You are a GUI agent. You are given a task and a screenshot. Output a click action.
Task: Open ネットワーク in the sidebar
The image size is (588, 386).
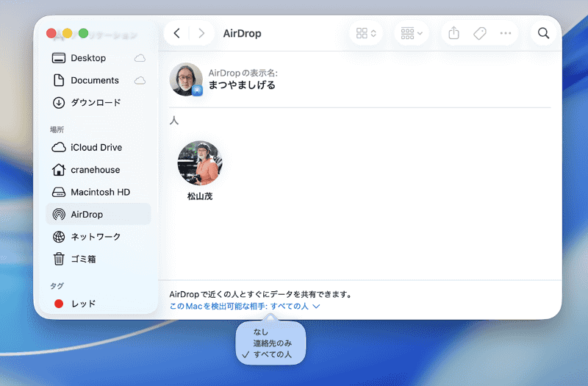[x=98, y=237]
